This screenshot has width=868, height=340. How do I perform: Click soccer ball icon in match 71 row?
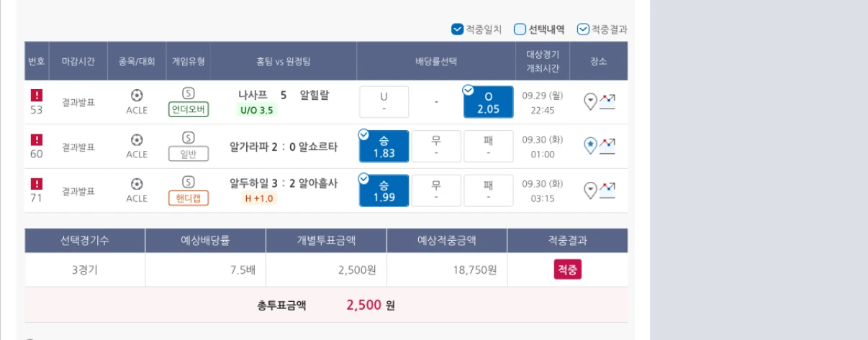pyautogui.click(x=137, y=184)
